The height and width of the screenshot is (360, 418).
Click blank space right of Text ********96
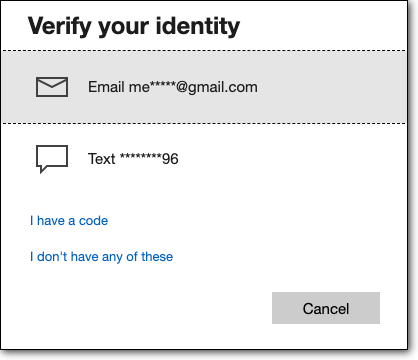tap(290, 159)
